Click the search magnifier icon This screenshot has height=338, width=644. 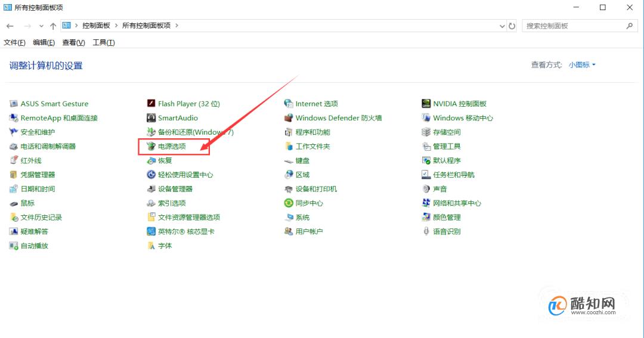point(630,26)
